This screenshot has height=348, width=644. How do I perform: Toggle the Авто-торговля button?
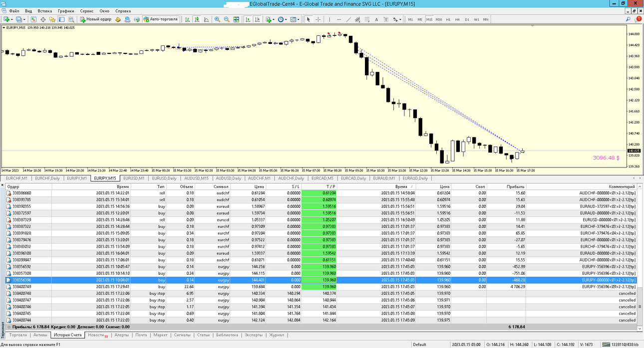[x=161, y=19]
